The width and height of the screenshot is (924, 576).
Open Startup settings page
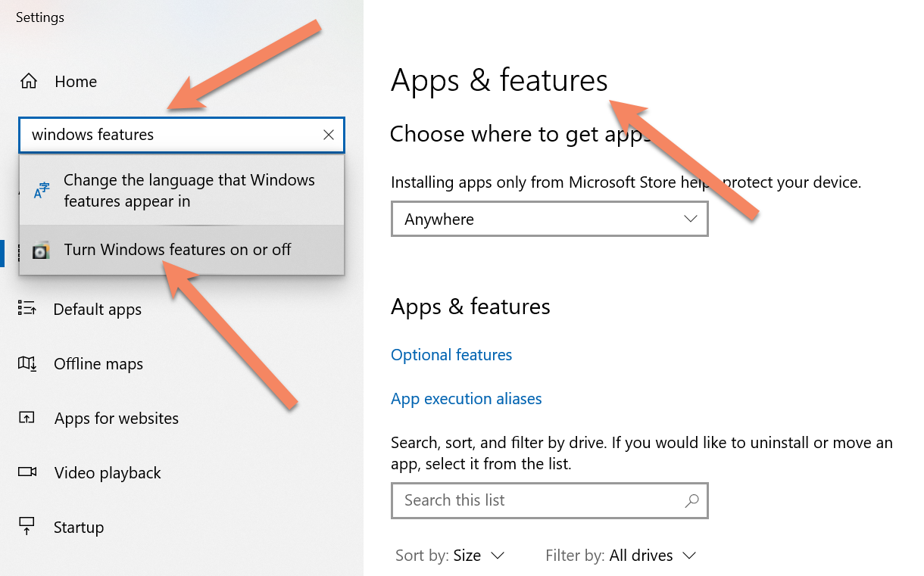coord(79,528)
